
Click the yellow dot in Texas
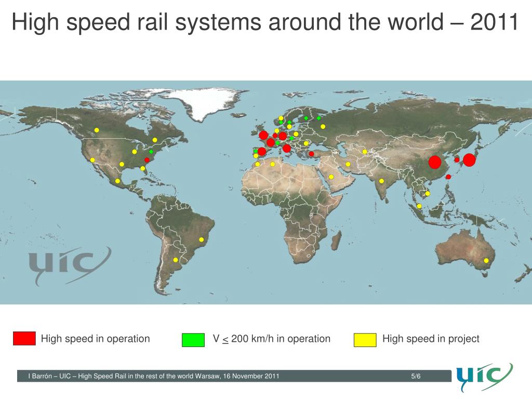coord(122,164)
